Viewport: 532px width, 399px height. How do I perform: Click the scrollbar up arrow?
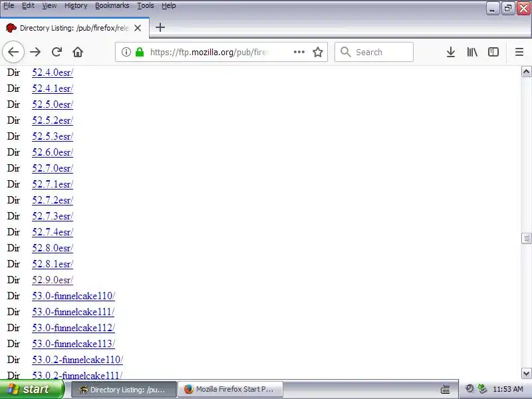point(526,72)
